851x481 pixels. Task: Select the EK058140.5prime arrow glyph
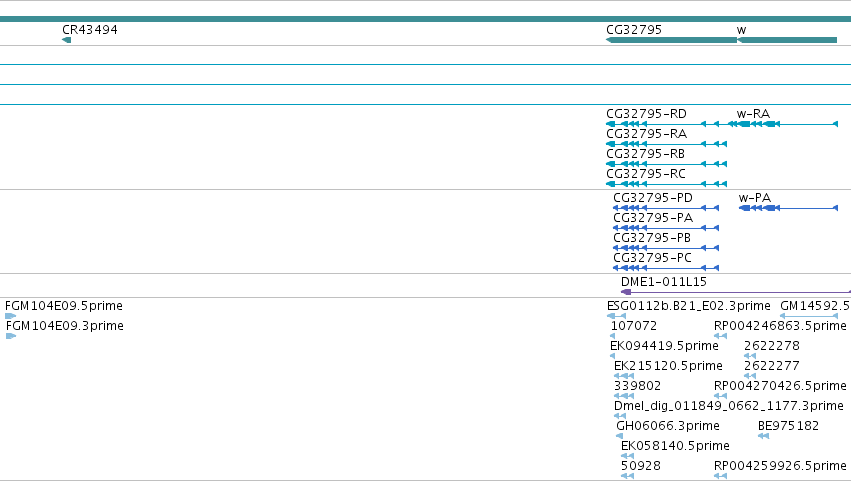(627, 456)
